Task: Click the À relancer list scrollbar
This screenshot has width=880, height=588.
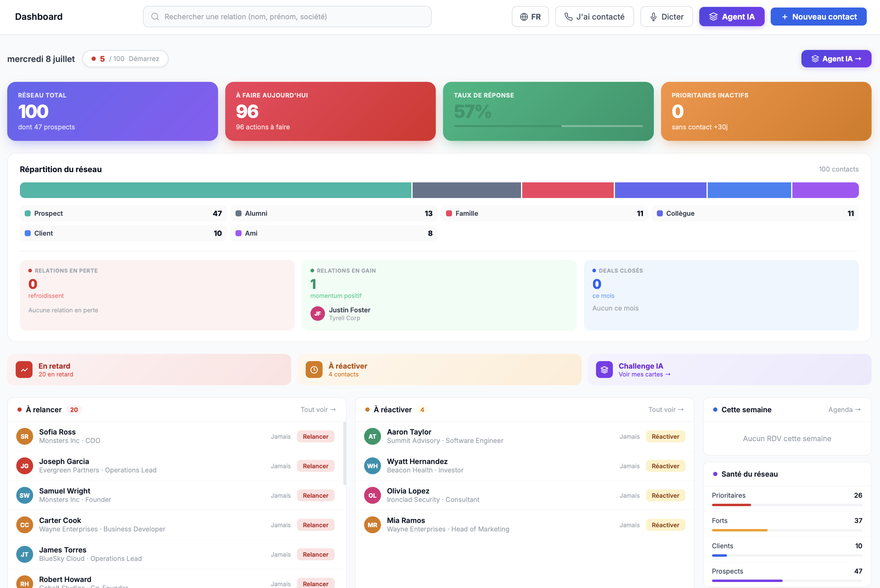Action: click(345, 453)
